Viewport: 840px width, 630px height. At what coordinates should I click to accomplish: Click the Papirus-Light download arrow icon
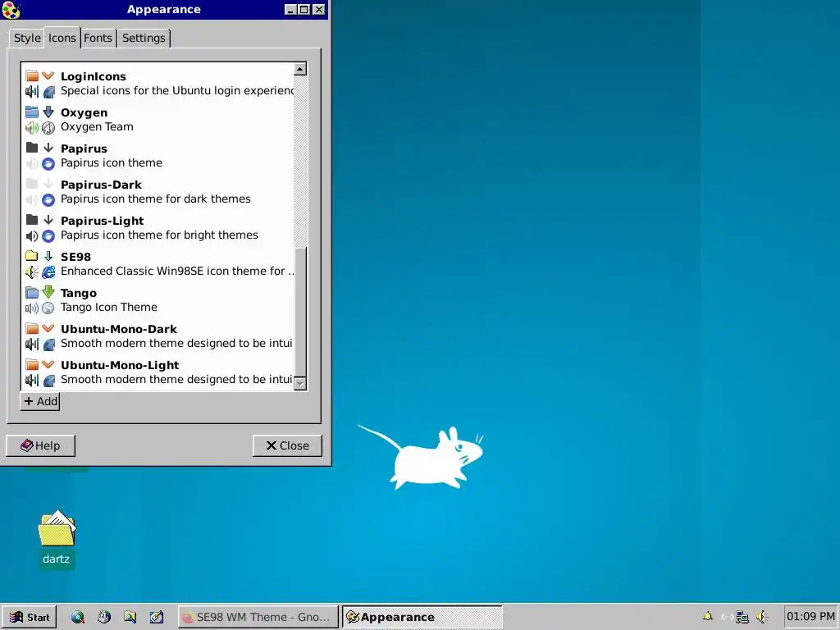pos(48,220)
